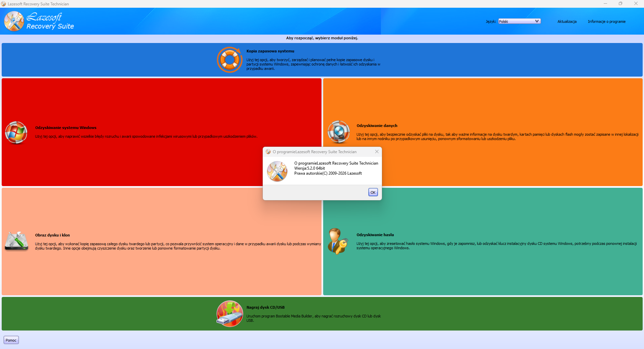This screenshot has height=349, width=644.
Task: Click the disk image description text
Action: click(x=178, y=246)
